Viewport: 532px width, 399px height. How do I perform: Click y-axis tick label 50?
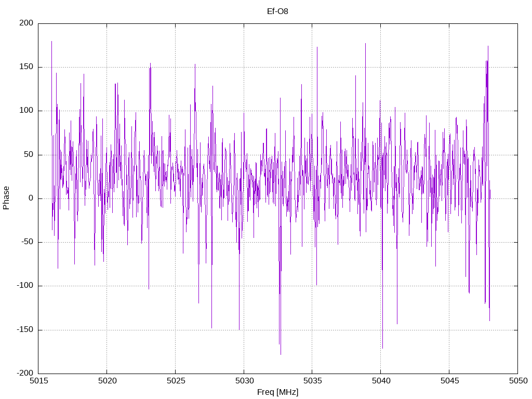click(x=29, y=154)
